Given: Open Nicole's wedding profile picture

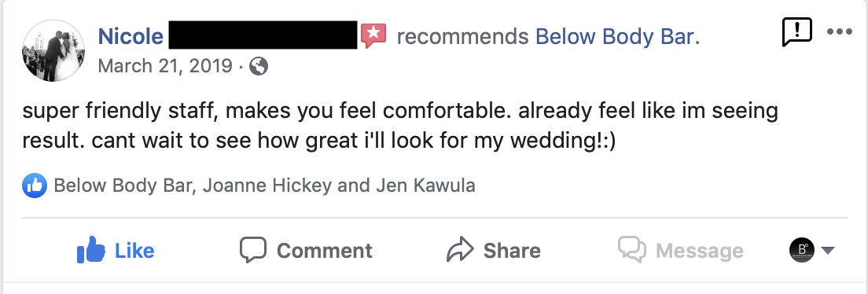Looking at the screenshot, I should 53,50.
